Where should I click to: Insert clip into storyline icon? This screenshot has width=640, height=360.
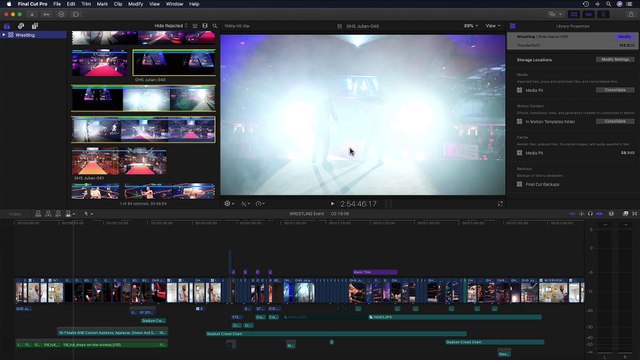pyautogui.click(x=48, y=213)
